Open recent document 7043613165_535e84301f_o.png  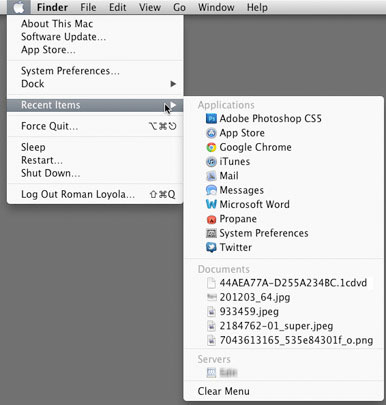click(x=284, y=340)
